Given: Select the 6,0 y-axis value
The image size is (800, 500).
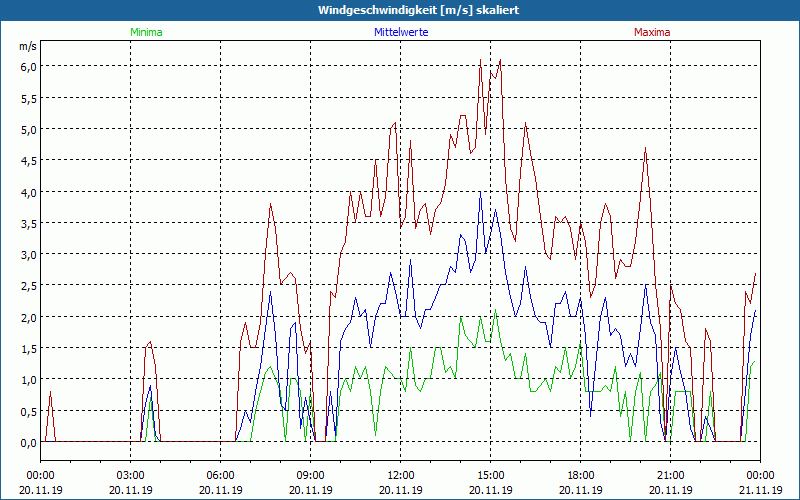Looking at the screenshot, I should coord(28,66).
